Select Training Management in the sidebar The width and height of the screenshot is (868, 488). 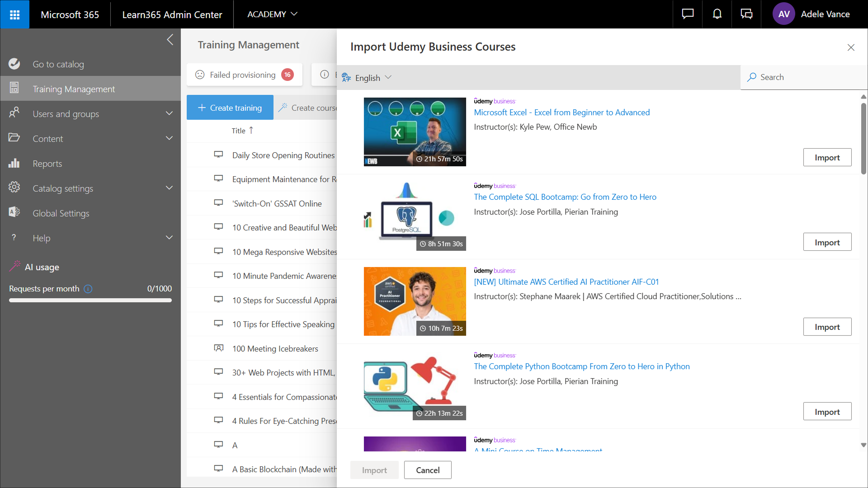[x=74, y=89]
